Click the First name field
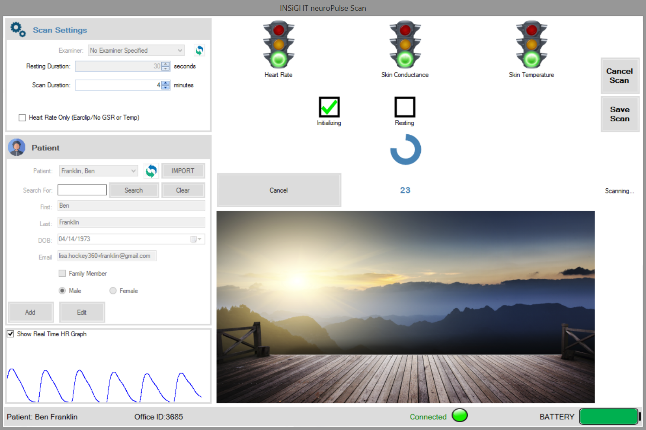The image size is (646, 430). tap(131, 206)
